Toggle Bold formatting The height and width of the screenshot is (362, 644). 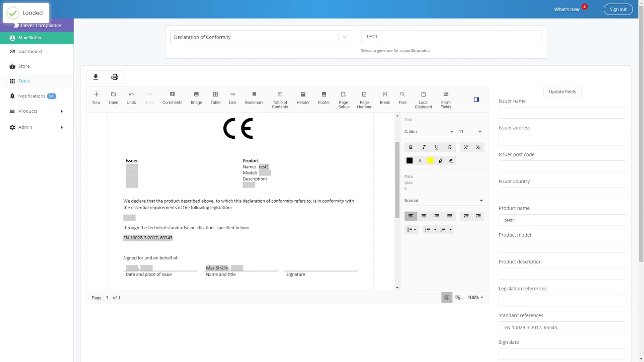tap(411, 147)
